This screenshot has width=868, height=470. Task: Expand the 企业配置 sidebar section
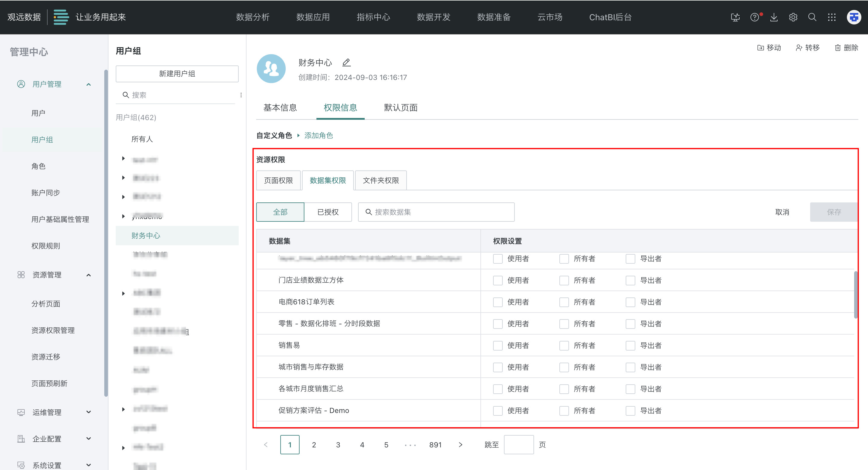89,439
